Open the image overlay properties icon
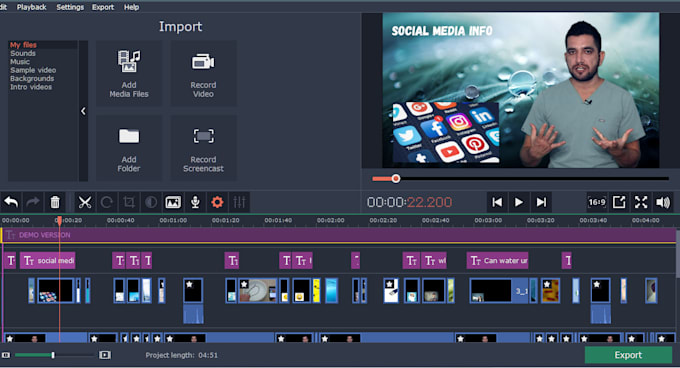 point(173,202)
